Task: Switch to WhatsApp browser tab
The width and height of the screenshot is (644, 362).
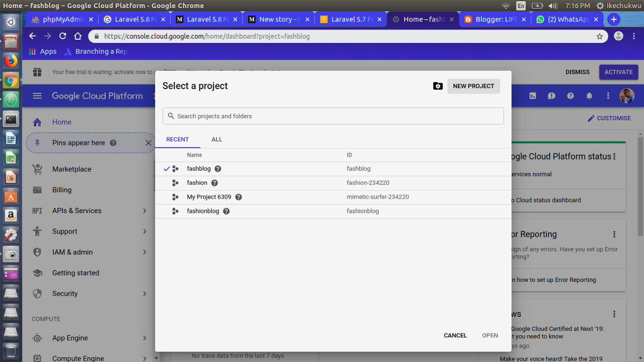Action: click(x=567, y=19)
